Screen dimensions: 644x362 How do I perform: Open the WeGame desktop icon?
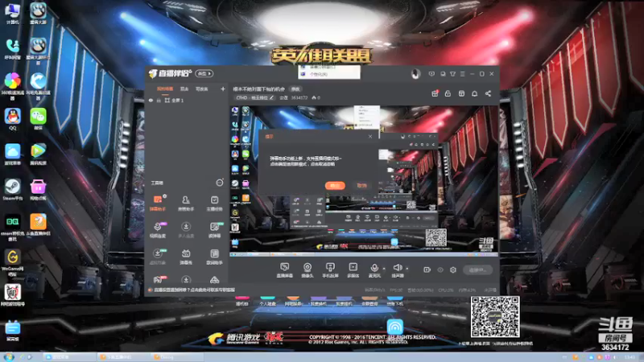12,263
